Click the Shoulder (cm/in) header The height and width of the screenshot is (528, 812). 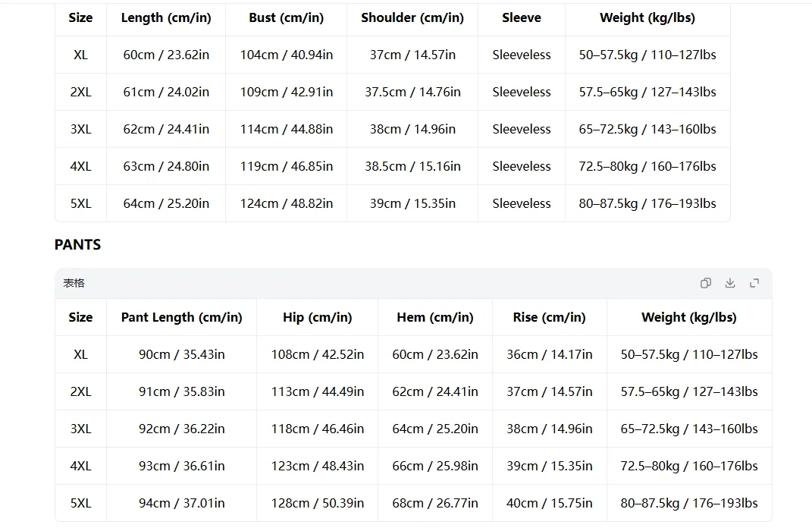(x=412, y=17)
